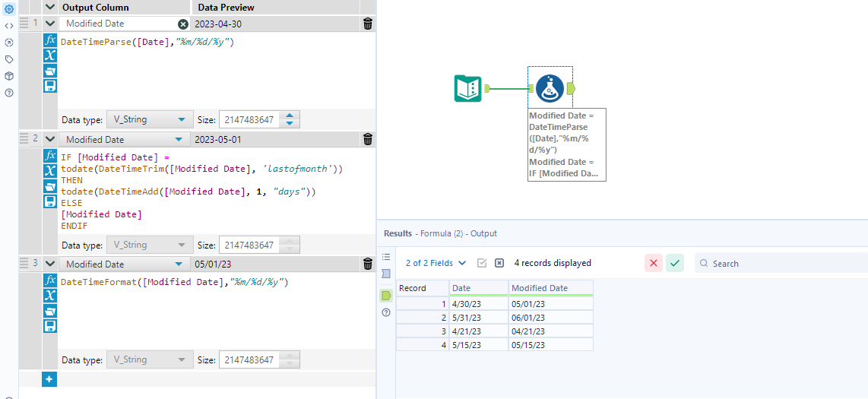Image resolution: width=868 pixels, height=399 pixels.
Task: Save expression 3 using the disk icon
Action: [50, 326]
